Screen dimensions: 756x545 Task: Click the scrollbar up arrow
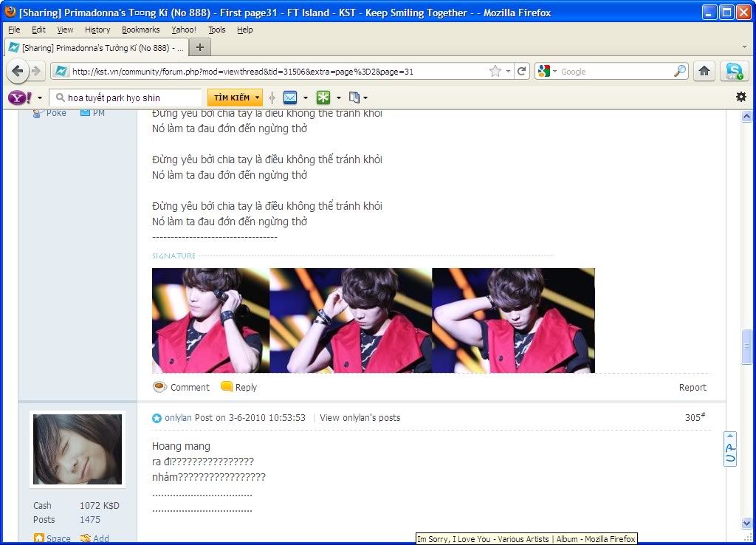(x=746, y=116)
